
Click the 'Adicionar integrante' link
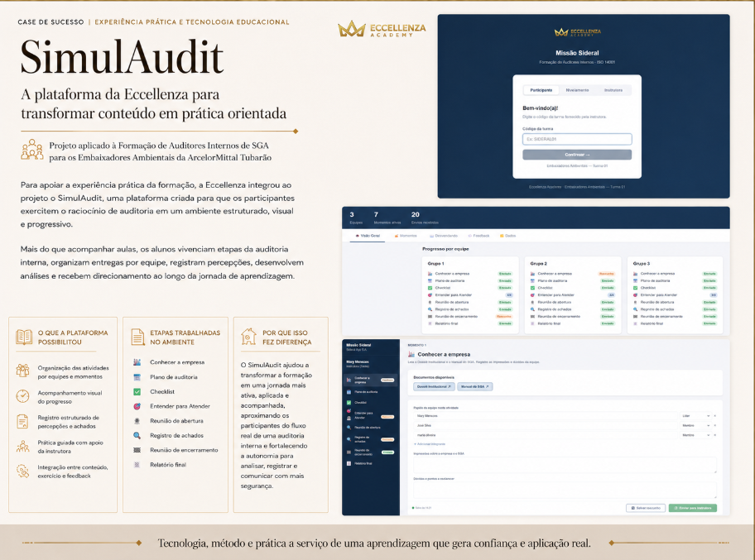coord(429,444)
